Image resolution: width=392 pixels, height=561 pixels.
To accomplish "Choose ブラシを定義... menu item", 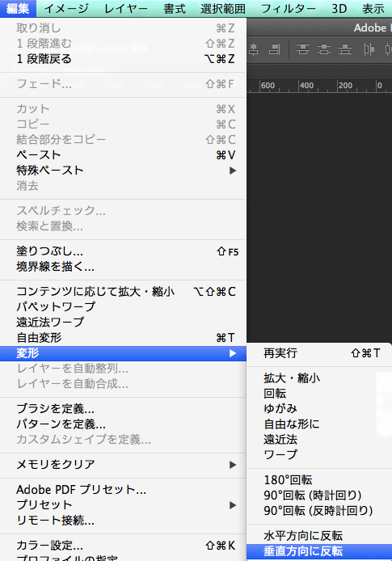I will [123, 409].
